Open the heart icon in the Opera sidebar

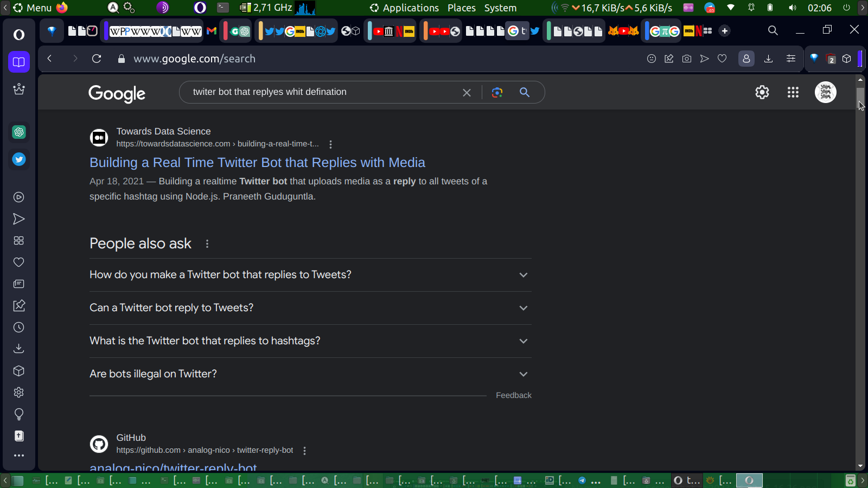(19, 262)
